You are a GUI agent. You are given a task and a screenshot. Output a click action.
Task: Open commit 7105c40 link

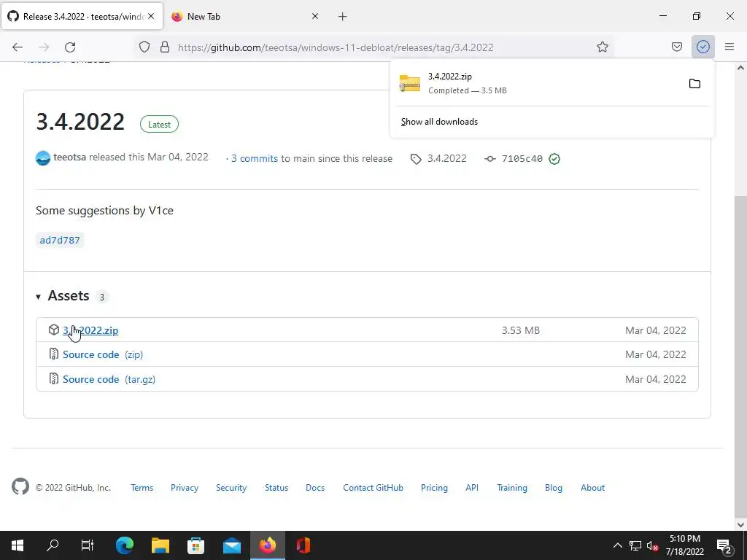(522, 158)
